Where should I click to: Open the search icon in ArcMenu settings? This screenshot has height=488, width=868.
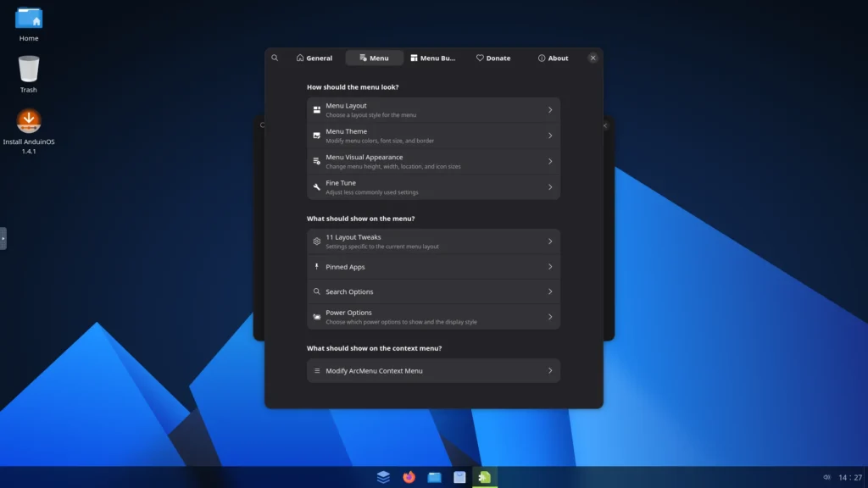coord(275,58)
